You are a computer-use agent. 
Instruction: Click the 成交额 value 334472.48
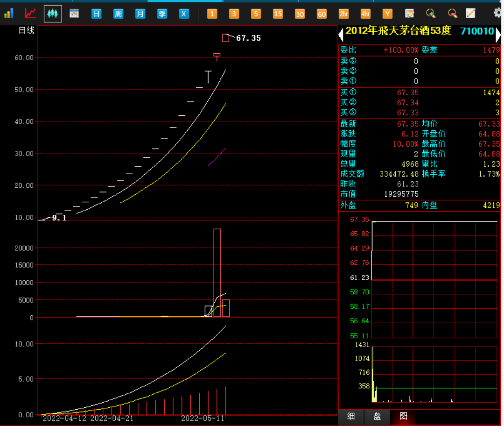399,174
